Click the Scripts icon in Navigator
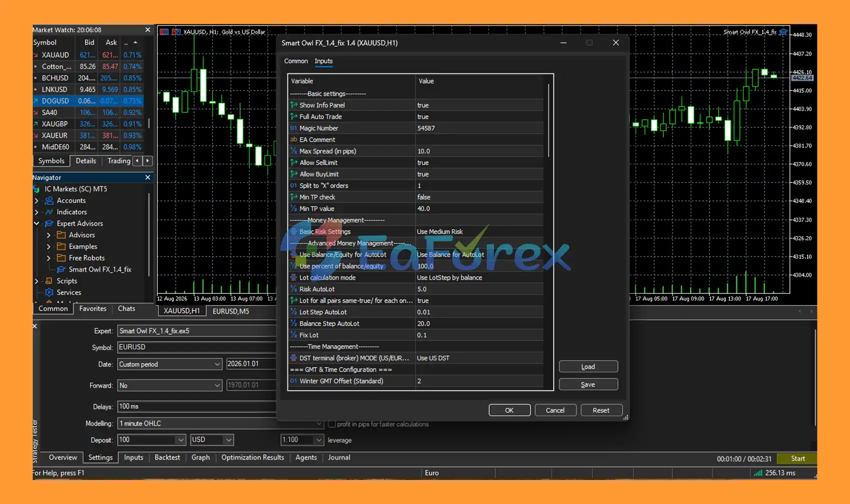The width and height of the screenshot is (850, 504). click(49, 281)
